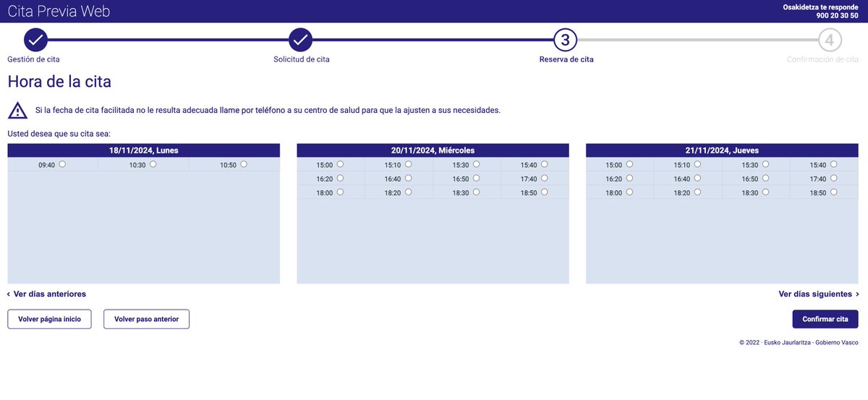Pick 16:20 slot on Jueves
The width and height of the screenshot is (868, 400).
click(x=629, y=178)
